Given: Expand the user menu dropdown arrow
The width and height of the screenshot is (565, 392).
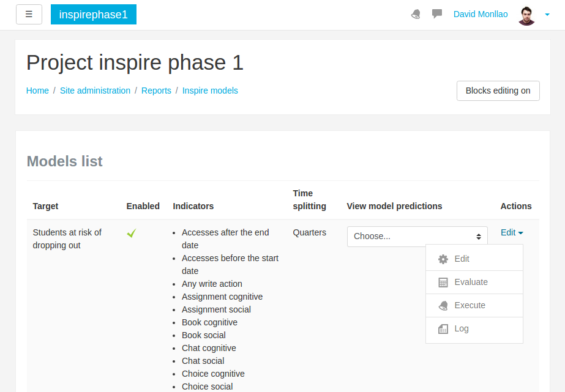Looking at the screenshot, I should click(x=547, y=15).
